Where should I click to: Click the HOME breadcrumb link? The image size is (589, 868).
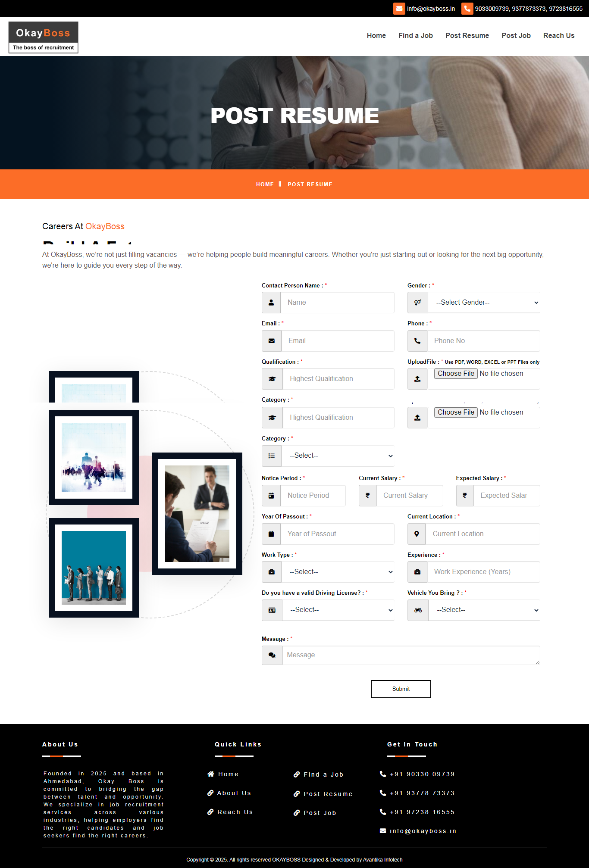tap(265, 184)
